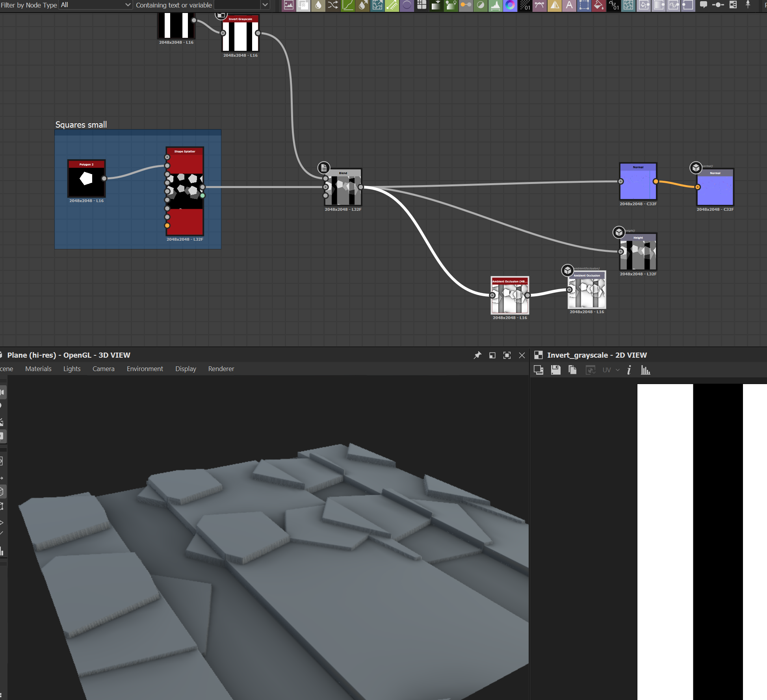Click the information icon in the 2D view toolbar

pyautogui.click(x=629, y=370)
